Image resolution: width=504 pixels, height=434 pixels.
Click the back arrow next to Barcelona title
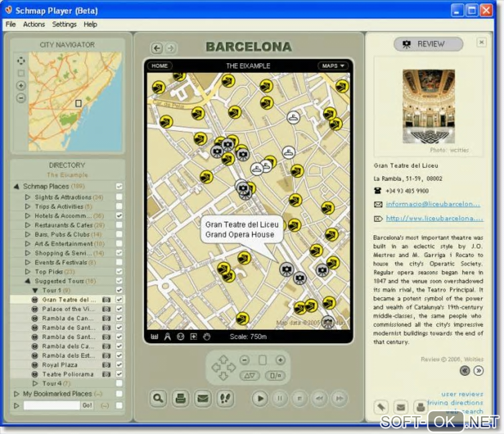157,48
